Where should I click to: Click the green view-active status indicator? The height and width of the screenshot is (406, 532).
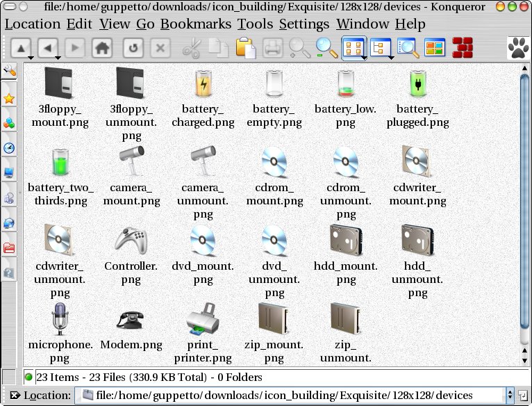(28, 377)
